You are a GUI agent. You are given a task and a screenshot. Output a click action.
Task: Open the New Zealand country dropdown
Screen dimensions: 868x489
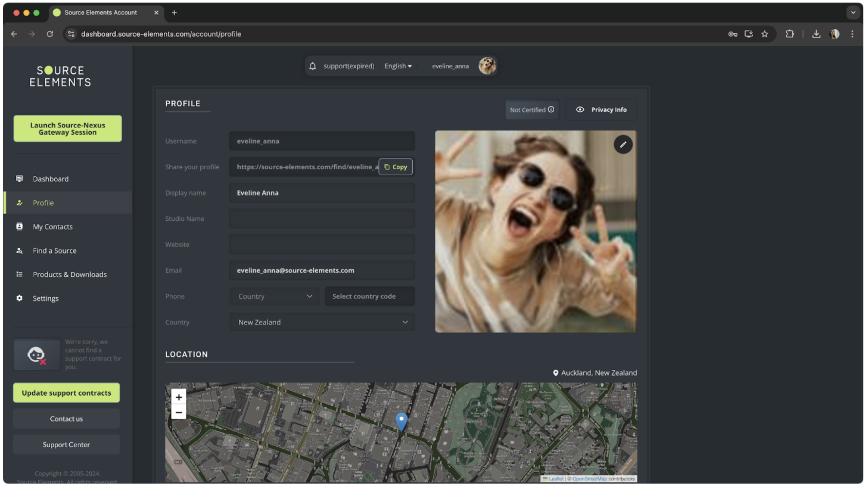[322, 322]
